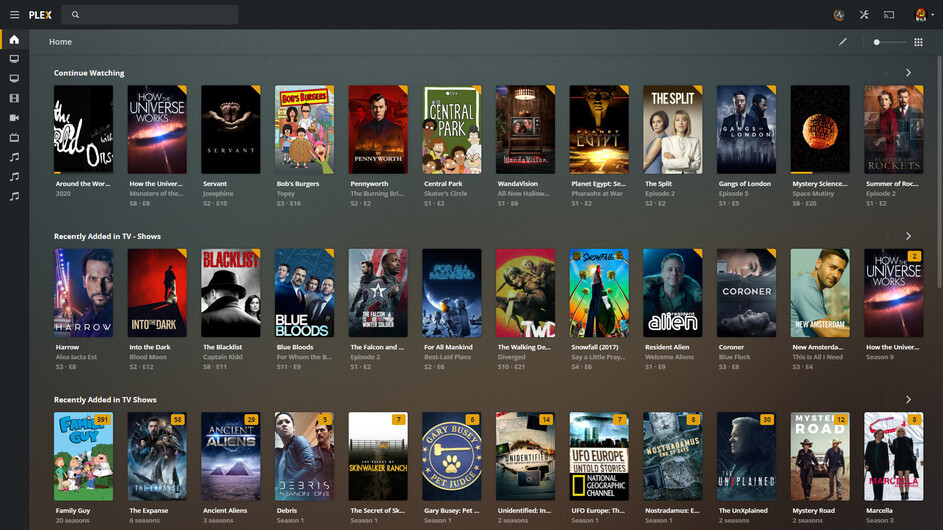Advance Recently Added in TV - Shows row
Viewport: 943px width, 530px height.
click(x=908, y=236)
